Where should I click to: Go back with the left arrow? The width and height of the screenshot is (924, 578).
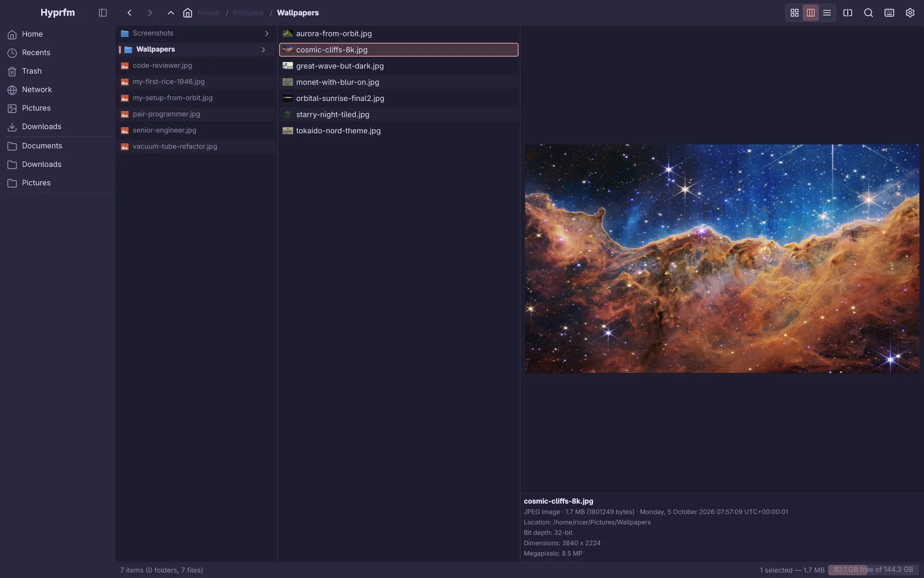click(x=129, y=13)
